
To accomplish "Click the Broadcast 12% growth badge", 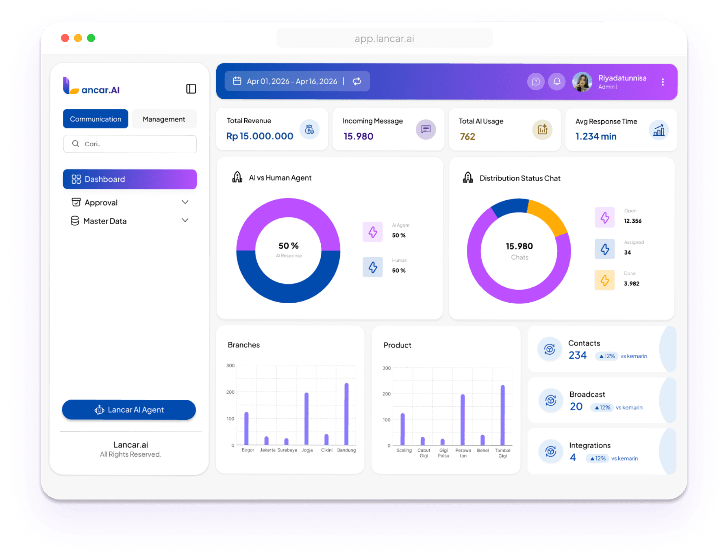I will [602, 407].
